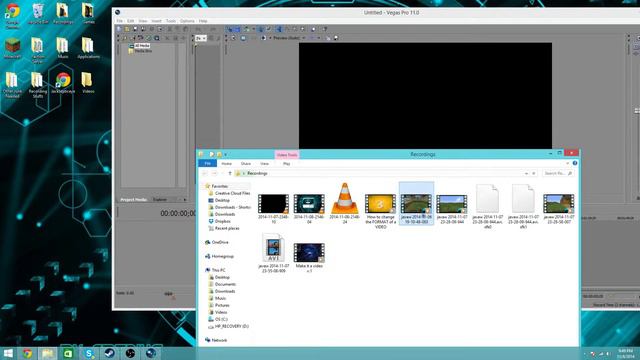Click Recordings path in address bar
Image resolution: width=640 pixels, height=360 pixels.
pos(257,173)
